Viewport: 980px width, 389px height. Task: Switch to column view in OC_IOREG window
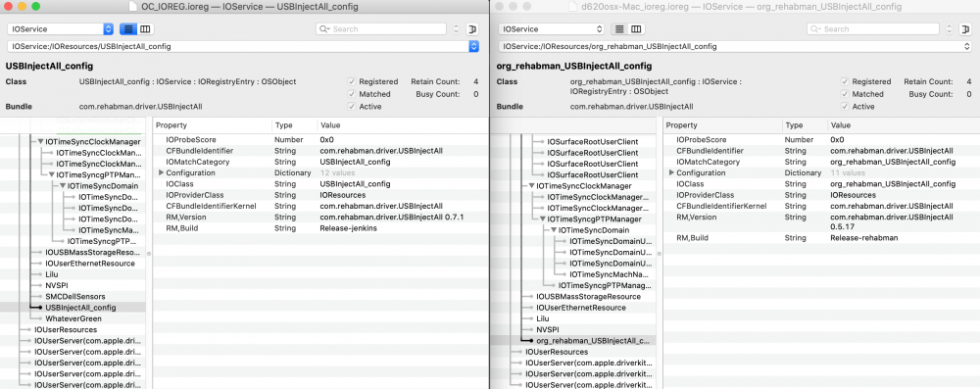[145, 28]
